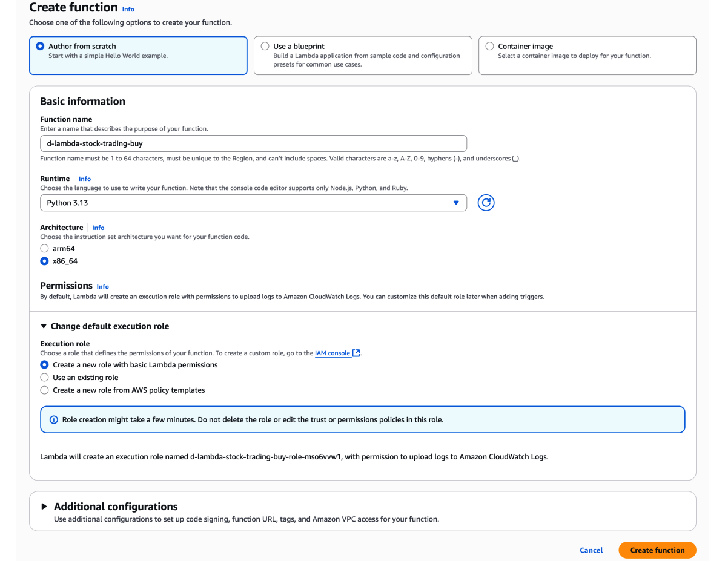The height and width of the screenshot is (561, 728).
Task: Choose Use an existing role
Action: (x=44, y=378)
